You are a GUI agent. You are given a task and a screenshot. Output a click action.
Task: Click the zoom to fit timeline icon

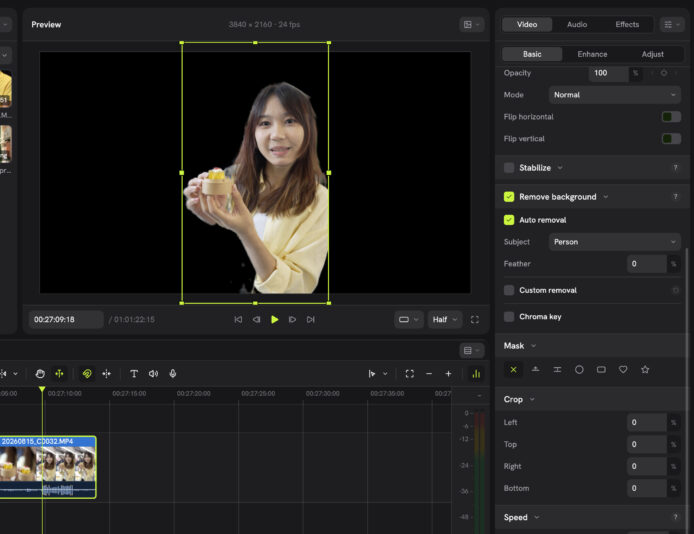(x=410, y=374)
